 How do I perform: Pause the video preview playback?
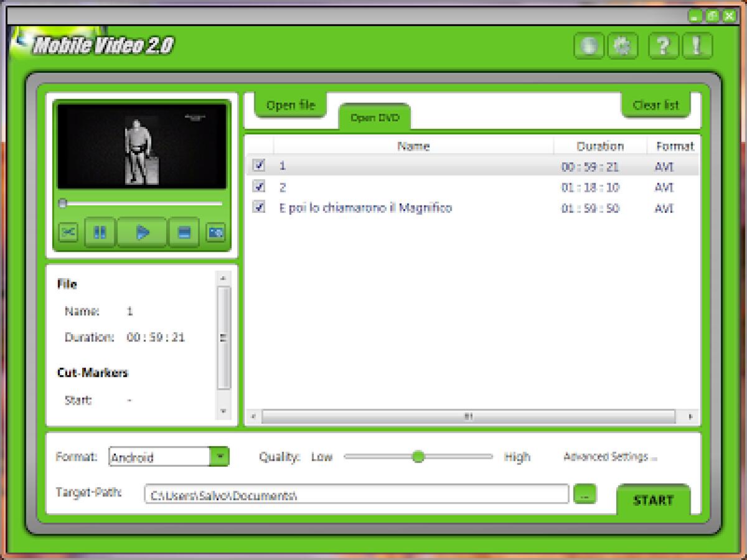pyautogui.click(x=100, y=232)
